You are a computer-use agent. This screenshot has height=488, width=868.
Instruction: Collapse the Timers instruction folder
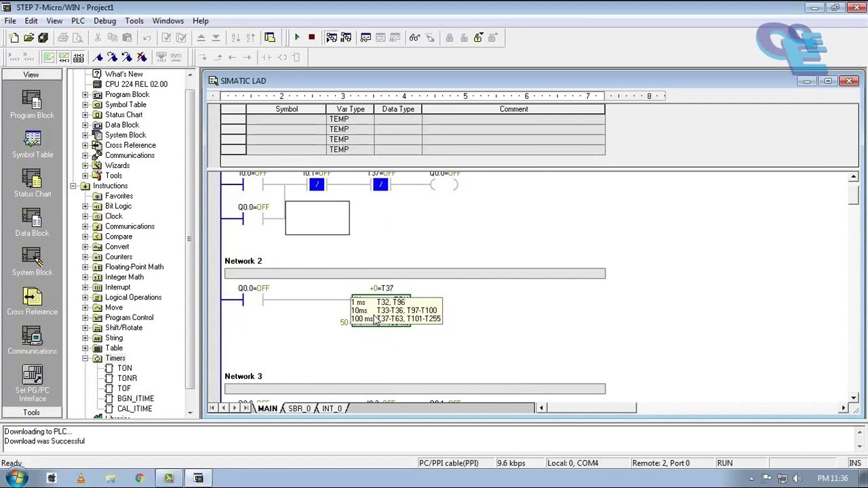coord(85,358)
